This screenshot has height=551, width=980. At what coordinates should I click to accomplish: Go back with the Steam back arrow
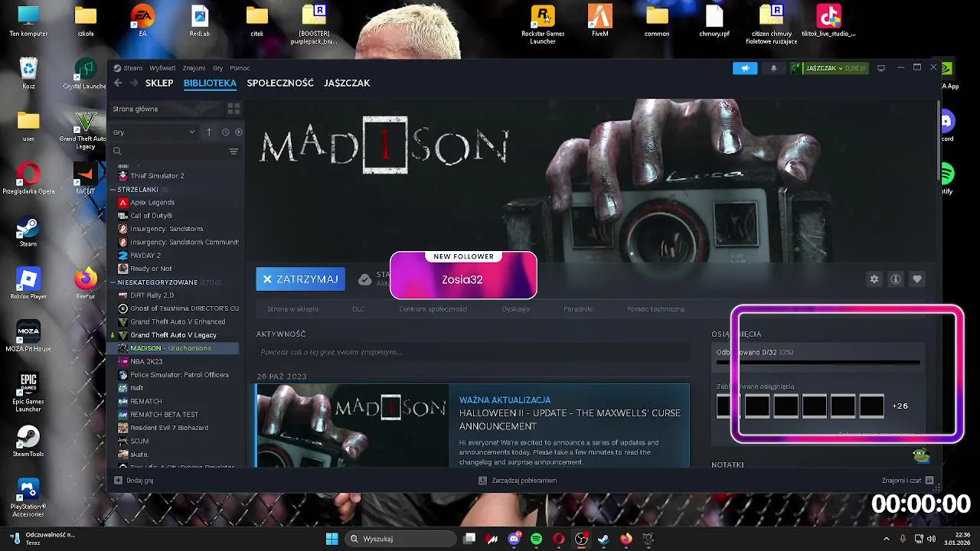117,83
